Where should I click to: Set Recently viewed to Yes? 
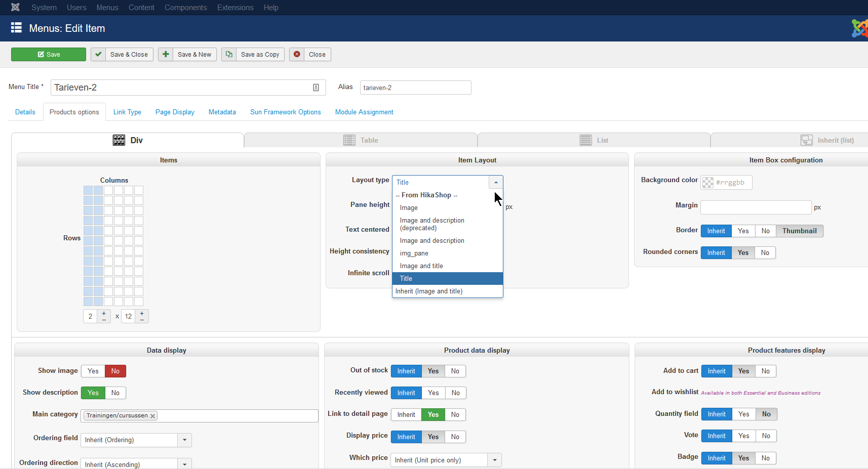pyautogui.click(x=433, y=393)
